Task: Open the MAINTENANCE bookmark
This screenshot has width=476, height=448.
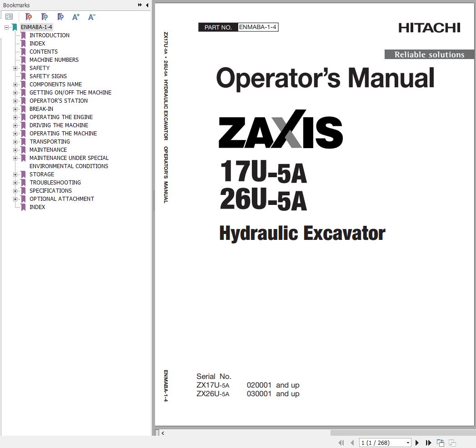Action: (48, 150)
